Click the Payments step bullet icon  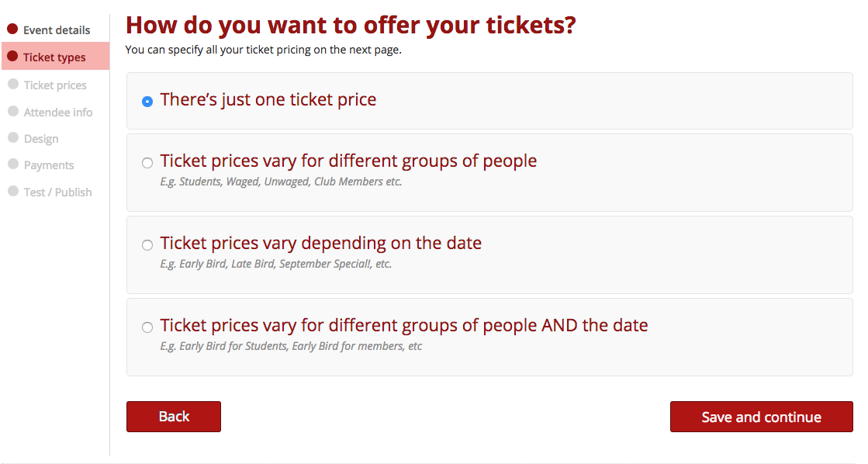[13, 164]
